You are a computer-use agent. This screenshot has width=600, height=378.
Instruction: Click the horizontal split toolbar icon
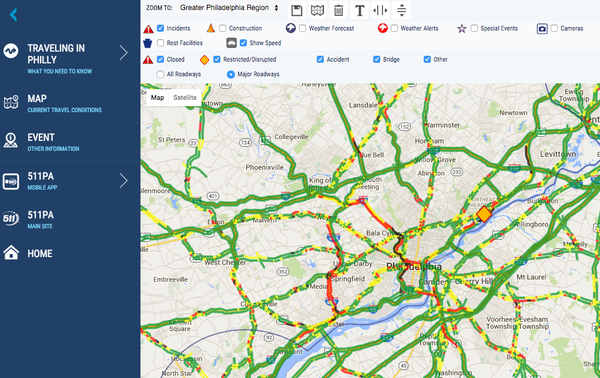[x=380, y=10]
